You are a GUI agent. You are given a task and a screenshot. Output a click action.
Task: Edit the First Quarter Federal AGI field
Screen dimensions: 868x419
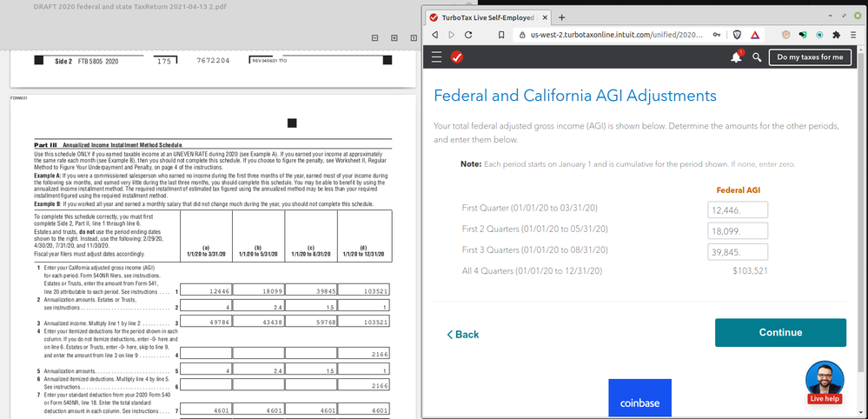point(738,210)
